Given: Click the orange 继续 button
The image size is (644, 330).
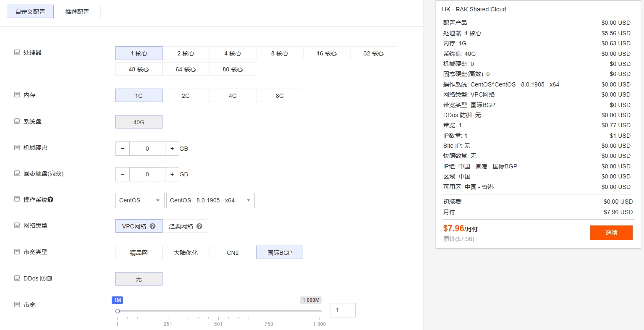Looking at the screenshot, I should tap(611, 233).
